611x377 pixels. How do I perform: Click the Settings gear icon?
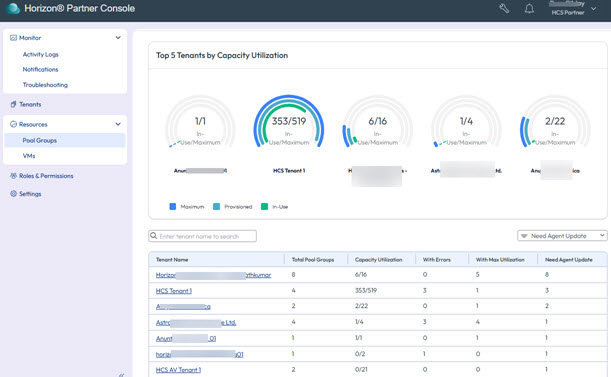[13, 194]
